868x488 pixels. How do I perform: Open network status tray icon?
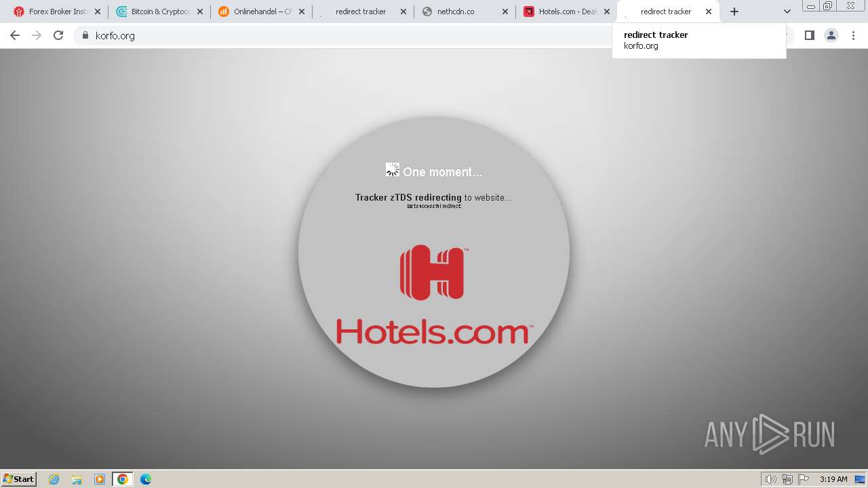pos(787,479)
